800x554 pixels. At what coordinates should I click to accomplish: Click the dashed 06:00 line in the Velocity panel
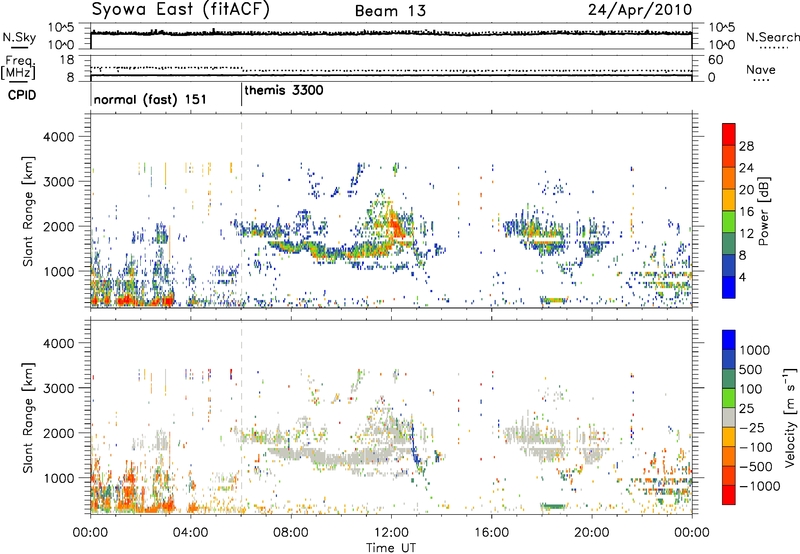[241, 417]
